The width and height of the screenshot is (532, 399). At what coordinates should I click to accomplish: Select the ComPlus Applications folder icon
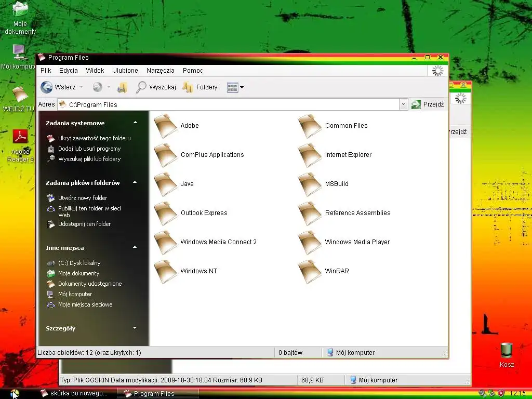point(166,155)
